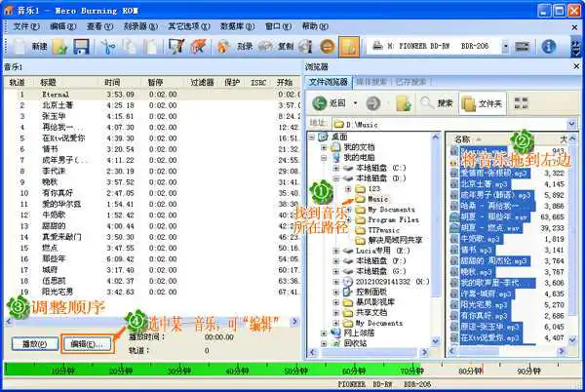
Task: Collapse the 桌面 tree node
Action: (x=312, y=137)
